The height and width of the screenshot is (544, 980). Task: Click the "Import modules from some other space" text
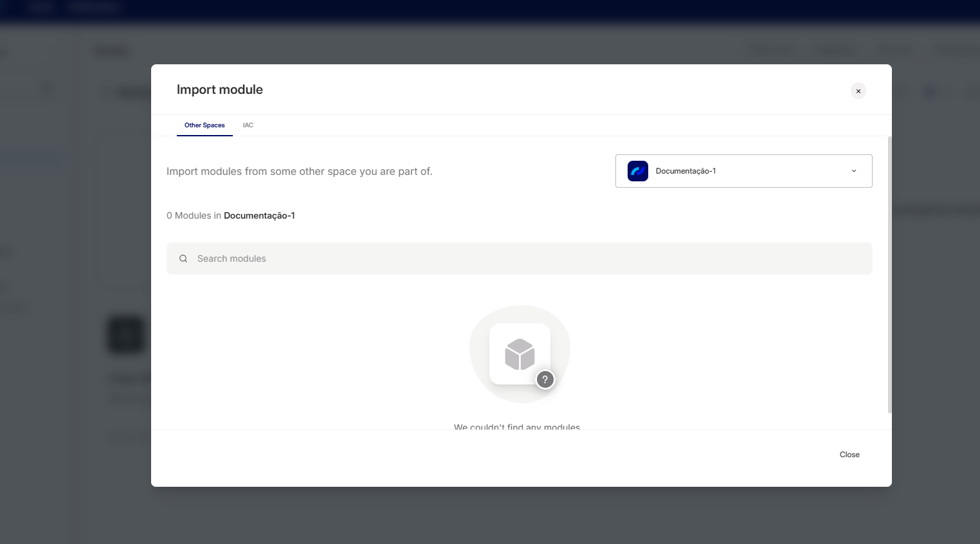click(299, 172)
